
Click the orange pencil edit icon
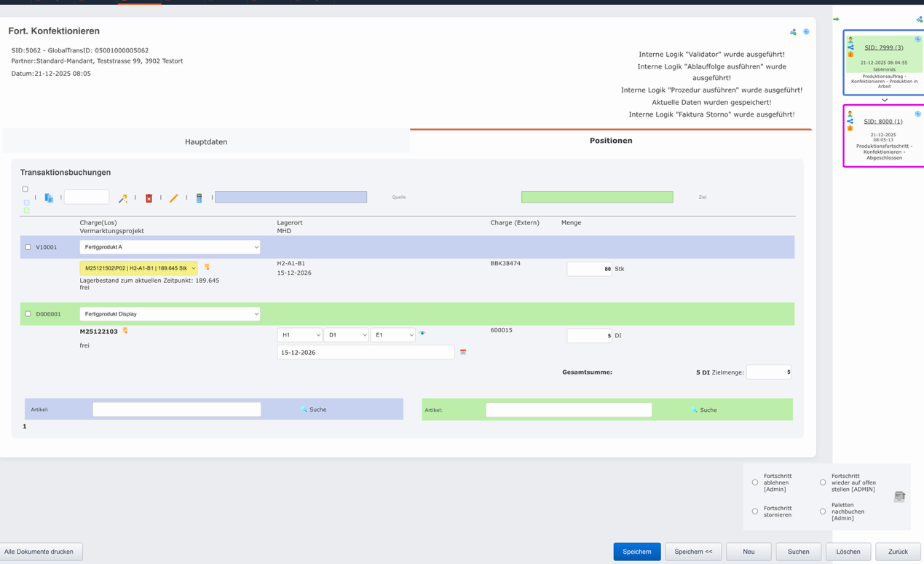(173, 198)
